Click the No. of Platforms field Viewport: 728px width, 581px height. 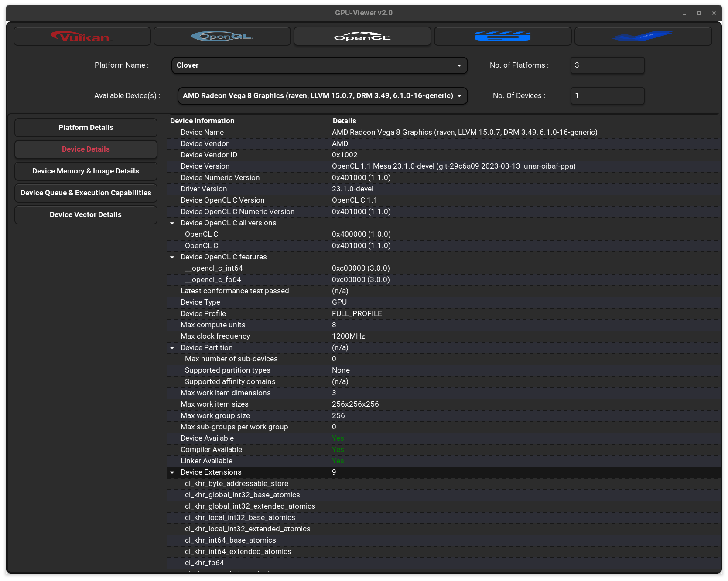coord(607,65)
